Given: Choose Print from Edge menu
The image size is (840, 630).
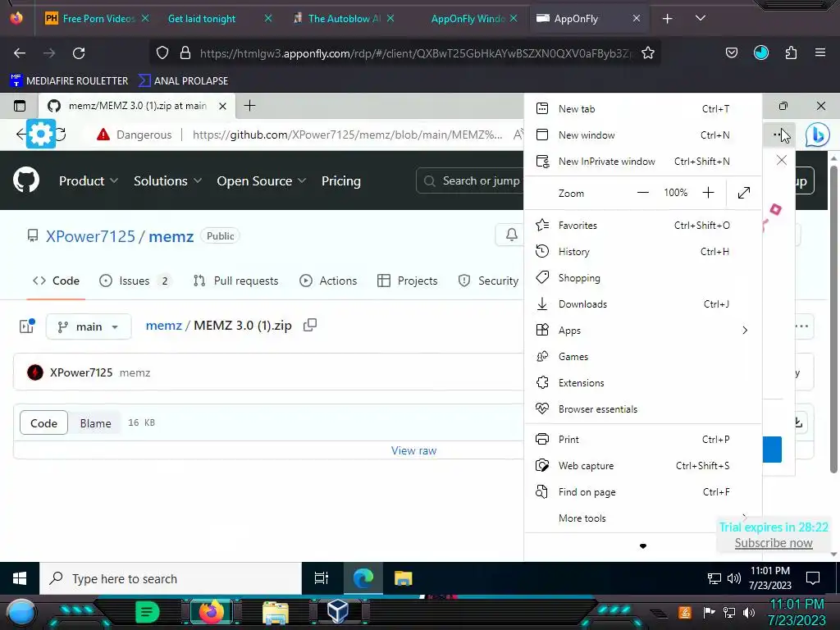Looking at the screenshot, I should pos(643,440).
